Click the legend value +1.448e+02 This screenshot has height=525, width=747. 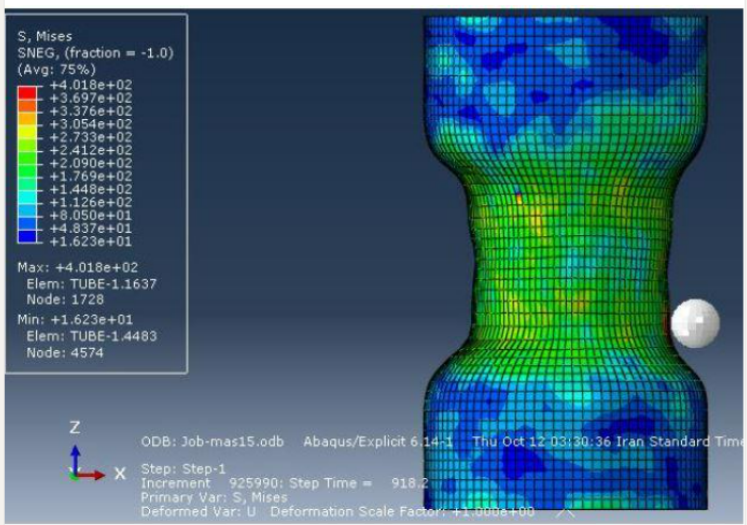(91, 189)
